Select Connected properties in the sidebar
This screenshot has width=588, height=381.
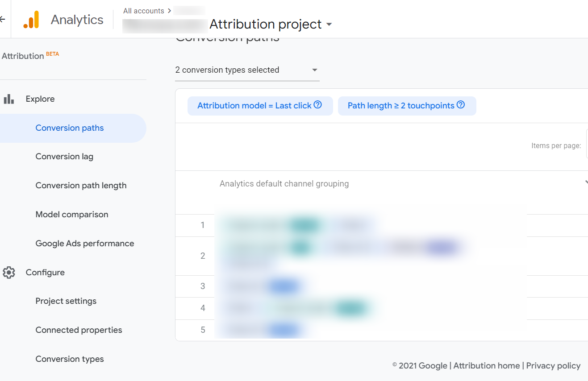79,330
